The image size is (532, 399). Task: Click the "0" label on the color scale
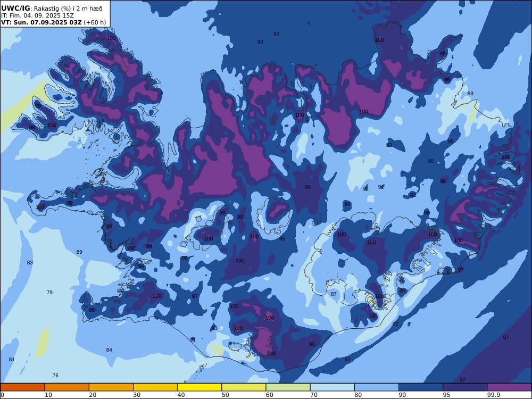point(2,395)
